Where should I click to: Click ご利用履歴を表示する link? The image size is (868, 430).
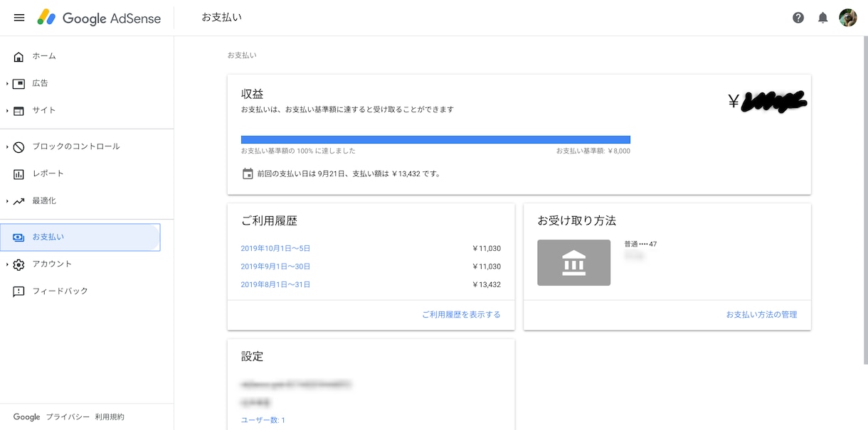[461, 314]
